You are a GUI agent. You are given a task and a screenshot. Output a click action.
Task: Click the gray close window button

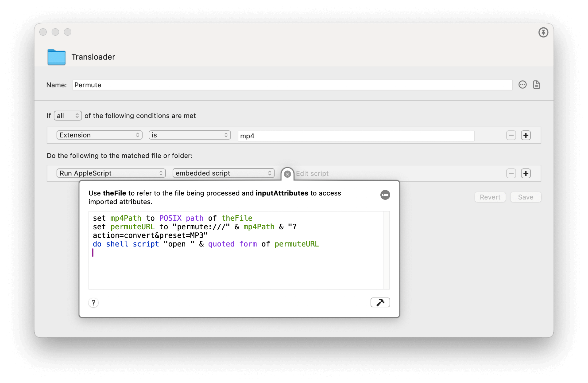coord(43,32)
